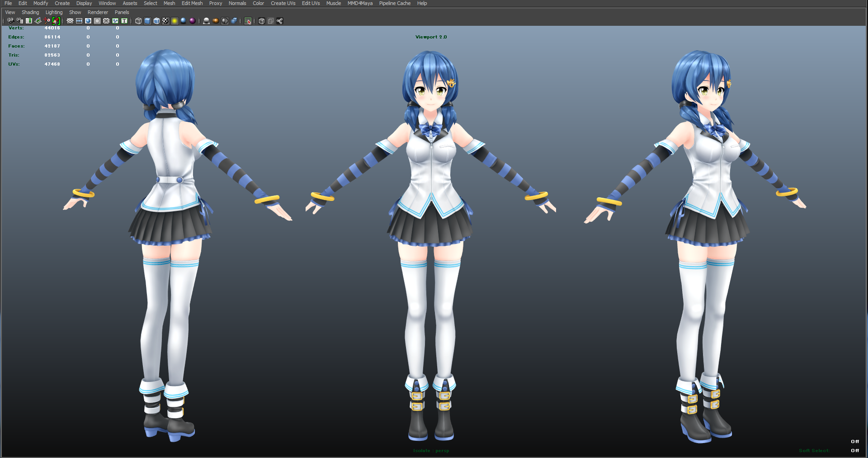Open the camera attributes icon
Viewport: 868px width, 458px height.
pyautogui.click(x=19, y=21)
